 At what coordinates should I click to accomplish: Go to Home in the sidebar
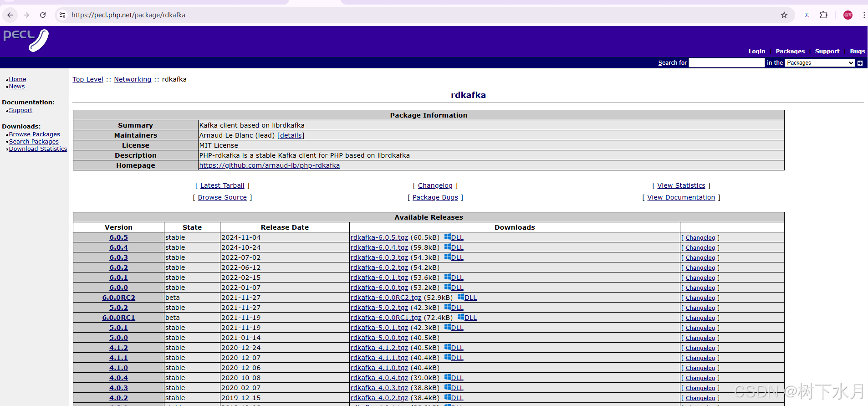coord(17,79)
